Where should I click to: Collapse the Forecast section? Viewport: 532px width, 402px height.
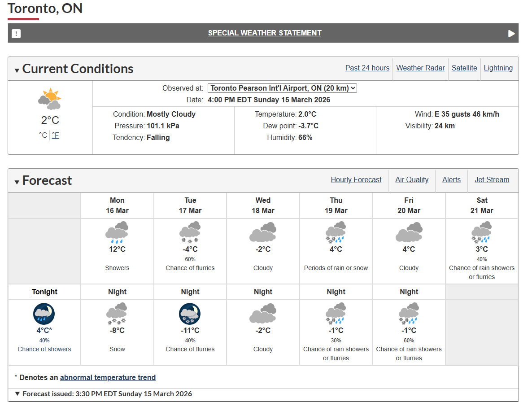click(x=17, y=182)
